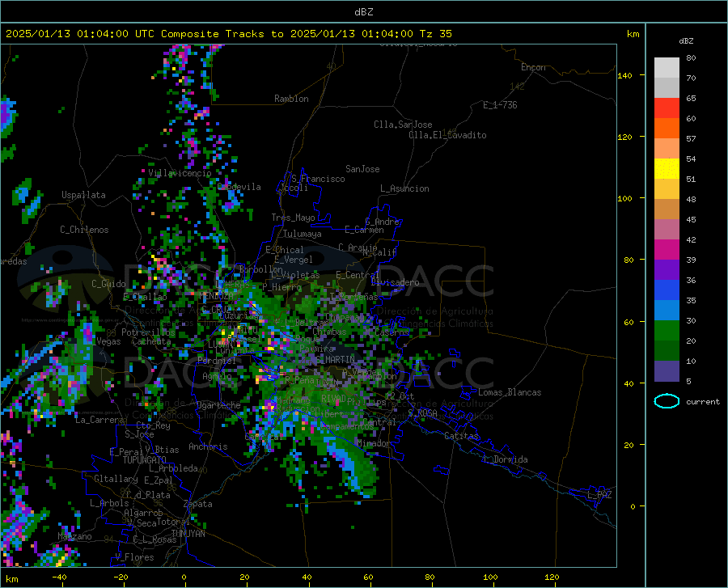The width and height of the screenshot is (728, 588).
Task: Click the '140' tick on the km axis
Action: click(624, 75)
